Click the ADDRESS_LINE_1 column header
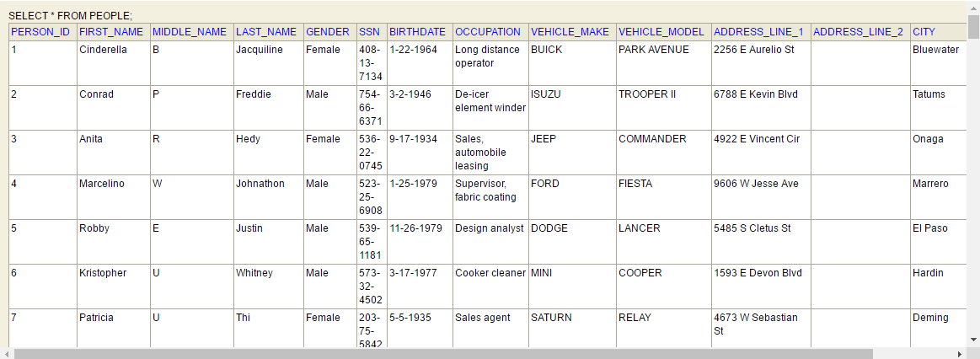The width and height of the screenshot is (980, 359). pos(758,32)
